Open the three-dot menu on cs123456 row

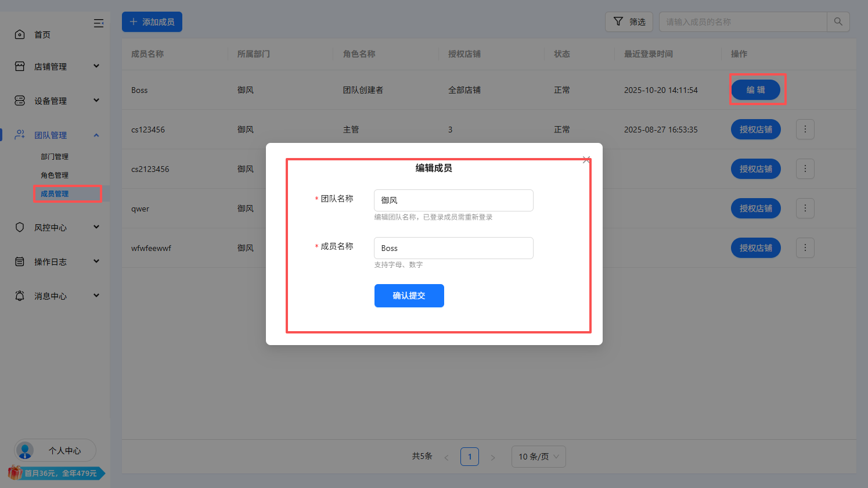click(x=805, y=129)
